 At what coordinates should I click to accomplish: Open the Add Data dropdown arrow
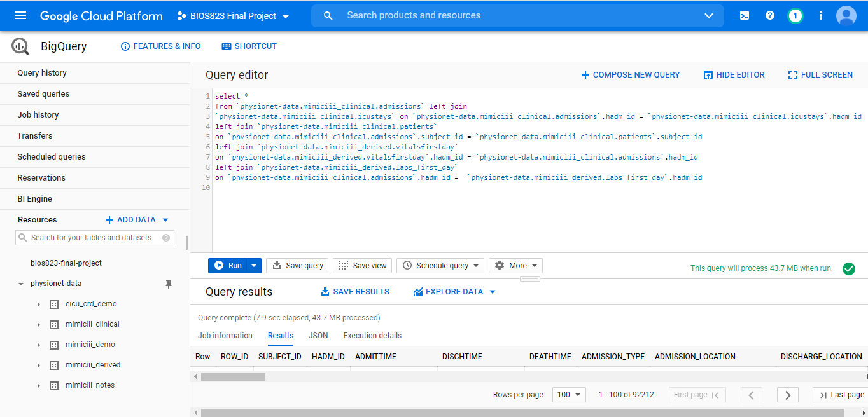(x=165, y=220)
